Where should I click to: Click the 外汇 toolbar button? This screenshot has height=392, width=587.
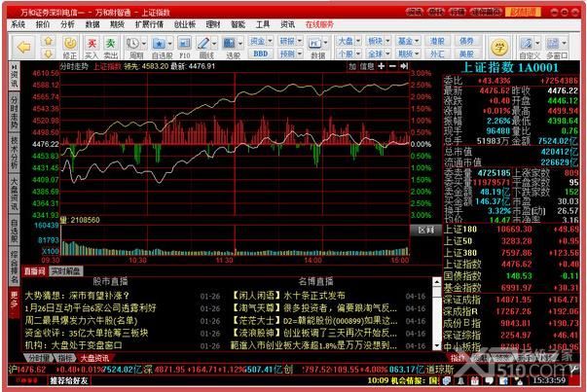point(437,53)
